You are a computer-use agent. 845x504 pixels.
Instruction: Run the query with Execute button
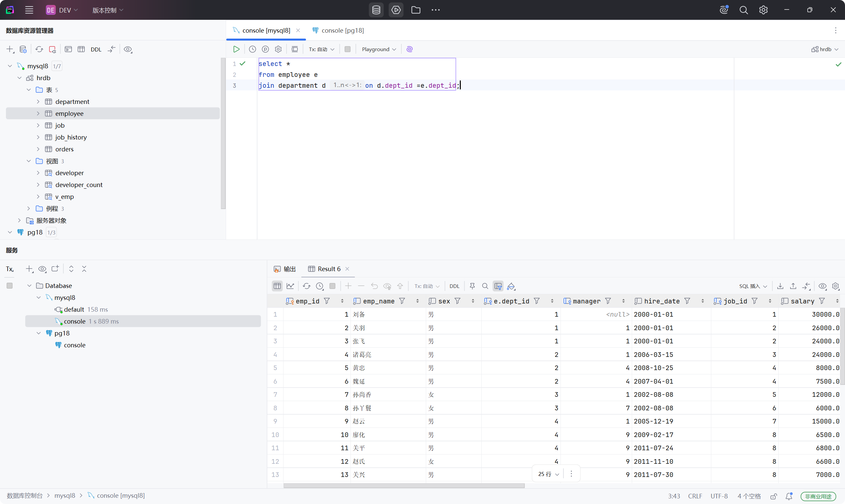click(x=236, y=49)
